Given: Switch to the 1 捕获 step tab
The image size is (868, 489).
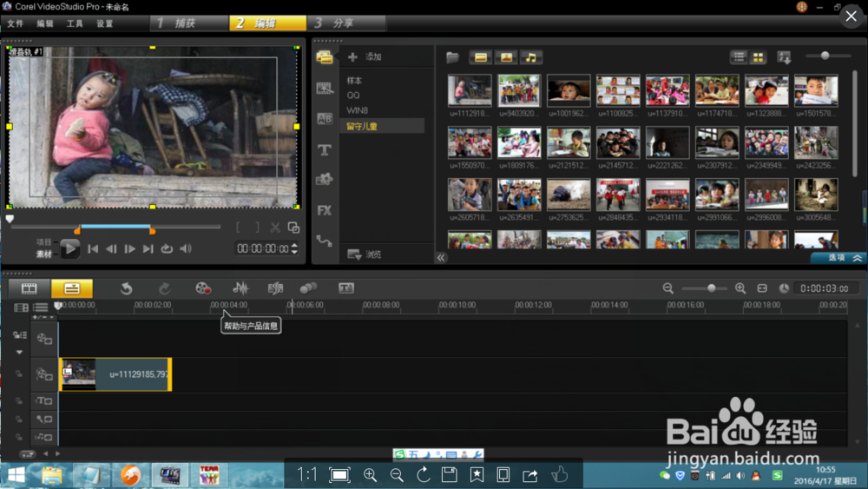Looking at the screenshot, I should click(188, 23).
